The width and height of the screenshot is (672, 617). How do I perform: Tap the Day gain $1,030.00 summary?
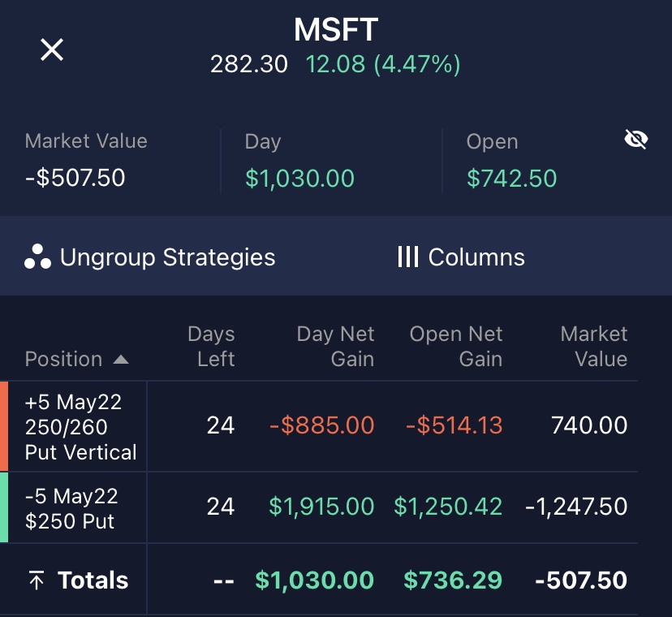tap(299, 179)
